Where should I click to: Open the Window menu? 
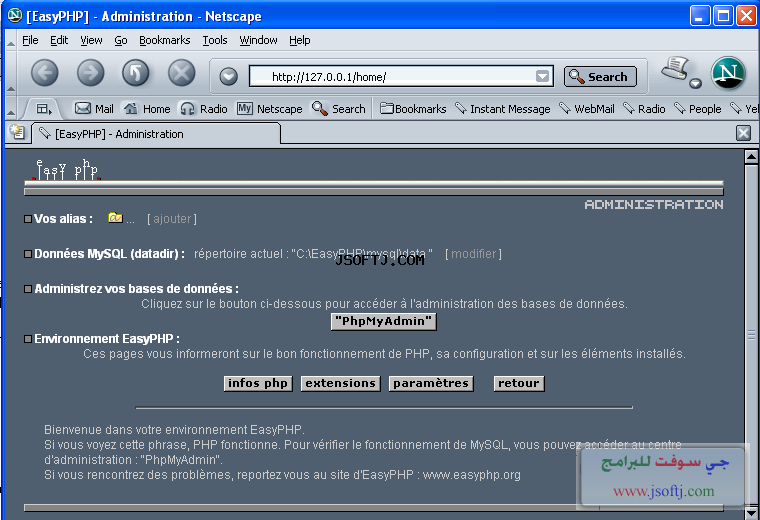(x=258, y=40)
